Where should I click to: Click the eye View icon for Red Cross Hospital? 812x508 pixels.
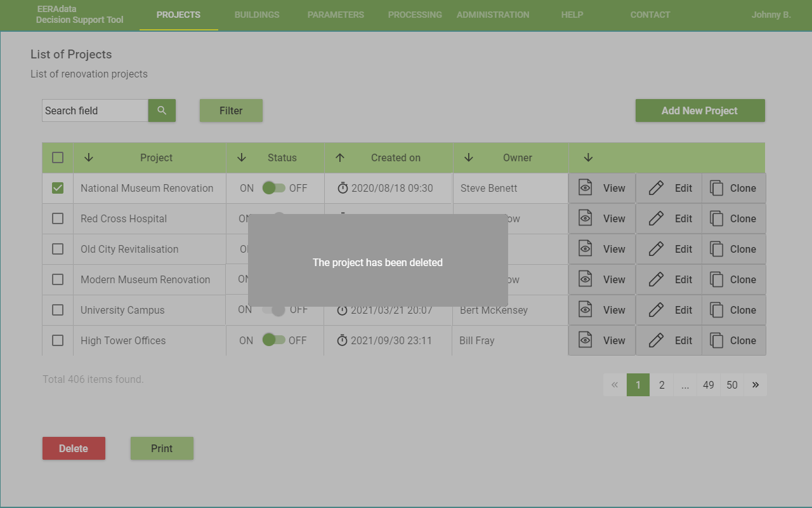pos(586,218)
